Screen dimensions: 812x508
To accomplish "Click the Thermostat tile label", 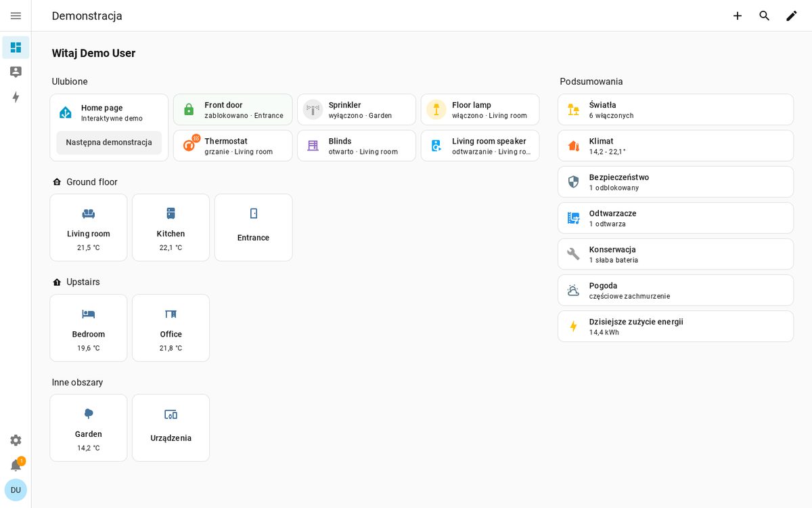I will coord(226,141).
